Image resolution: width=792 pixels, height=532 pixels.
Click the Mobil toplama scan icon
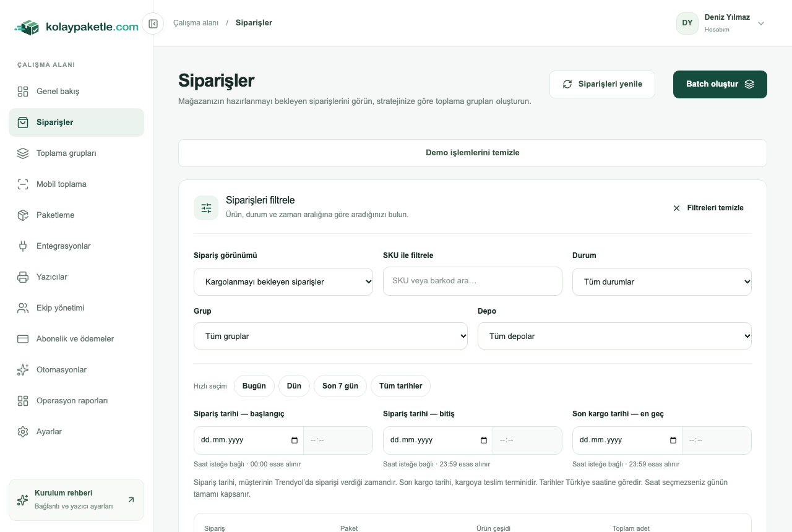[23, 184]
